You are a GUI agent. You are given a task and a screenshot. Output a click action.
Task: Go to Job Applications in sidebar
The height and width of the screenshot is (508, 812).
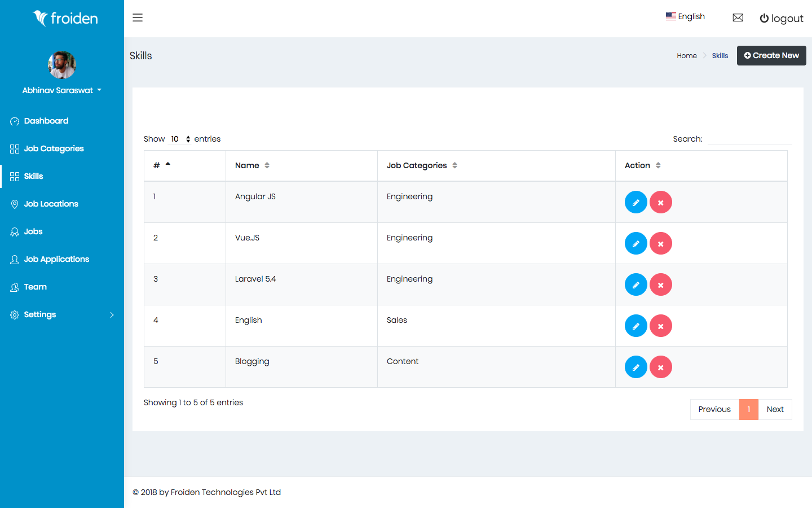(x=56, y=259)
